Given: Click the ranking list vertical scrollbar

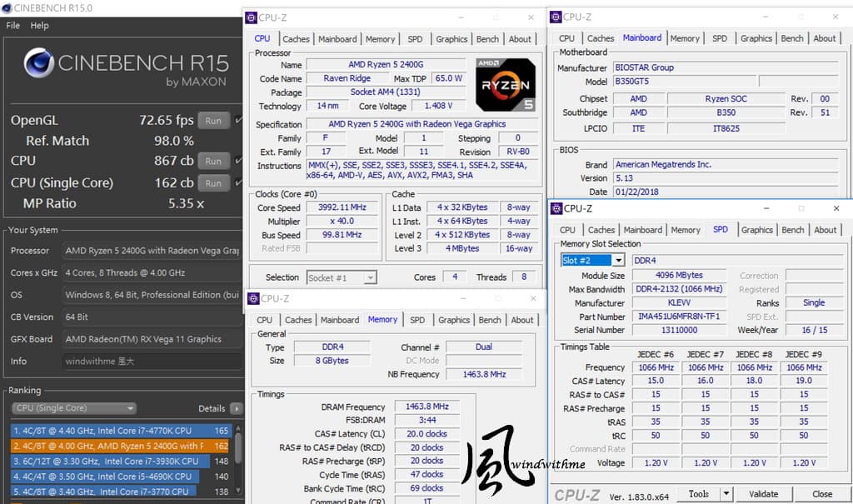Looking at the screenshot, I should [237, 460].
